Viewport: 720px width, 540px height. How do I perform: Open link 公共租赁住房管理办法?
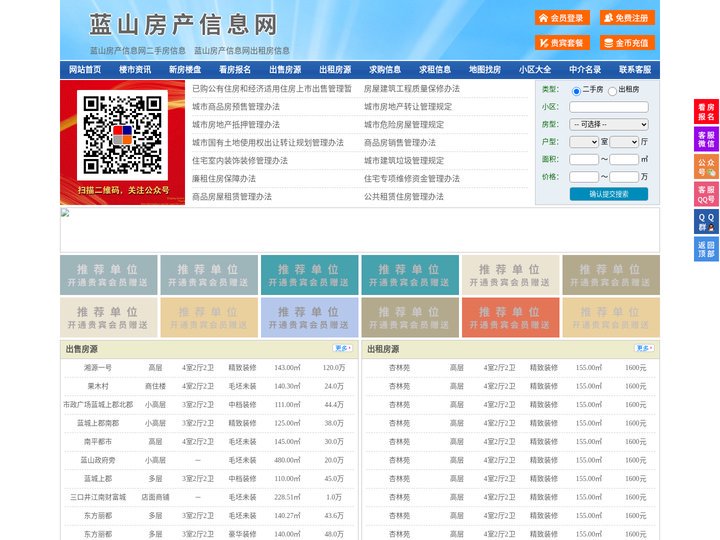pos(404,197)
